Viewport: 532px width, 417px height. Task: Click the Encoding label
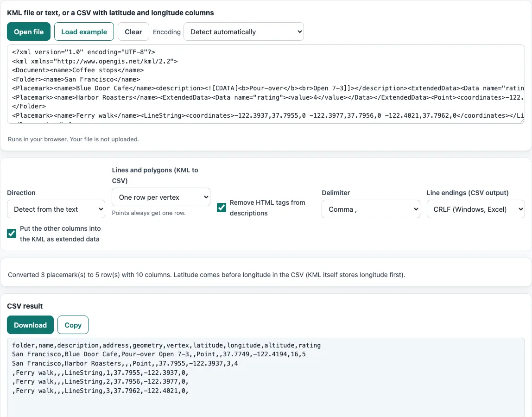point(166,32)
